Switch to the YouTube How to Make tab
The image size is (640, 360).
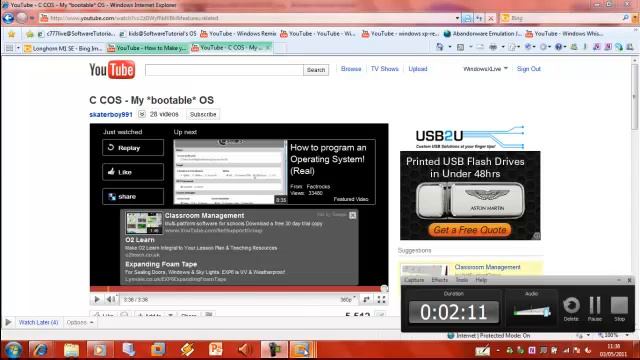[x=147, y=48]
